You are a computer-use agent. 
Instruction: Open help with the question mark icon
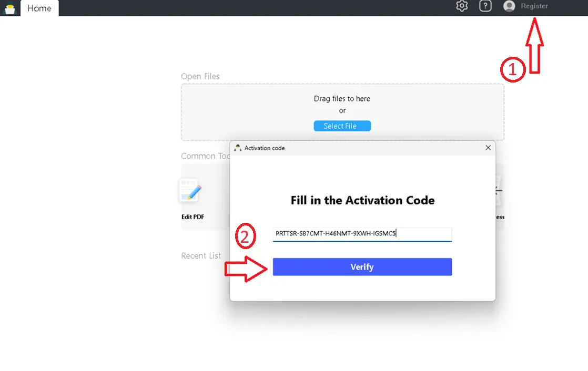click(x=485, y=6)
